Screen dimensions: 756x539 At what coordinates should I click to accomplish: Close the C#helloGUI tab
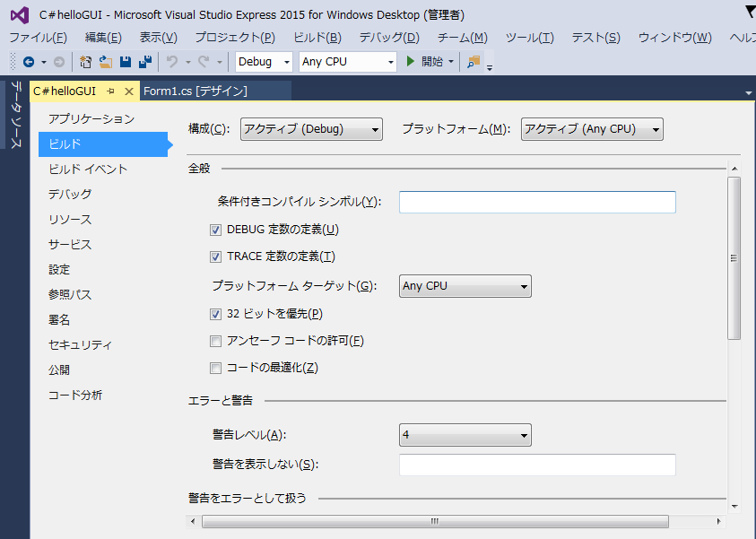[129, 91]
